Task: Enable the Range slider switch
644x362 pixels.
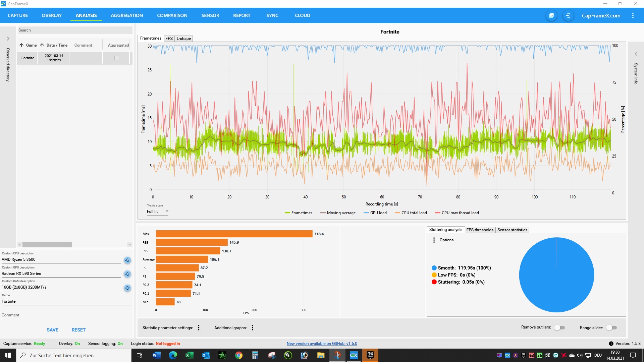Action: pyautogui.click(x=611, y=327)
